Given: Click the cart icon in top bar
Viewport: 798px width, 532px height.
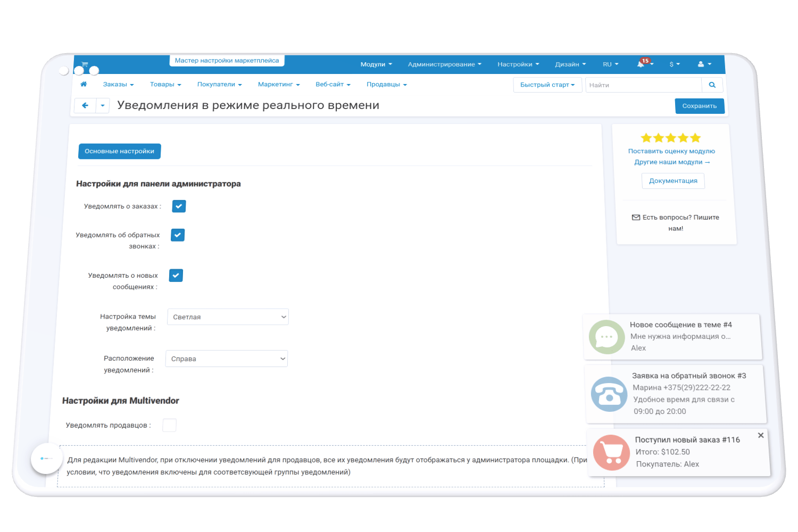Looking at the screenshot, I should 85,64.
